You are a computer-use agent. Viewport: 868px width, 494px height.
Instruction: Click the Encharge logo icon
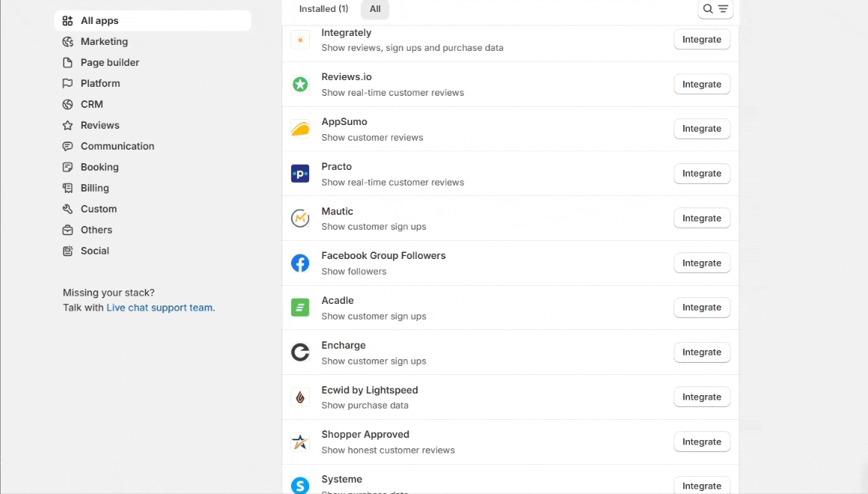(300, 353)
